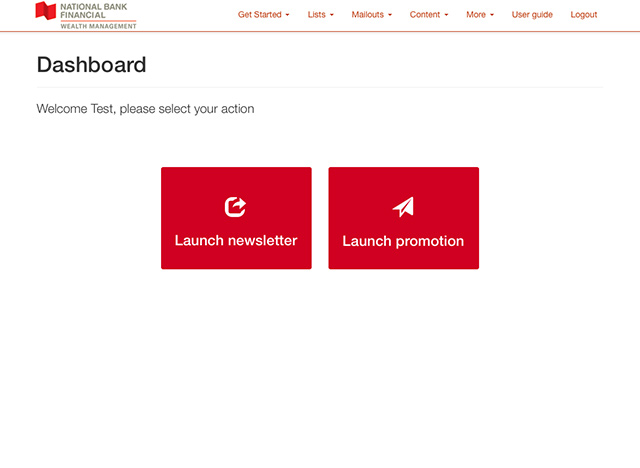Click the Dashboard page heading
Screen dimensions: 640x468
(91, 65)
